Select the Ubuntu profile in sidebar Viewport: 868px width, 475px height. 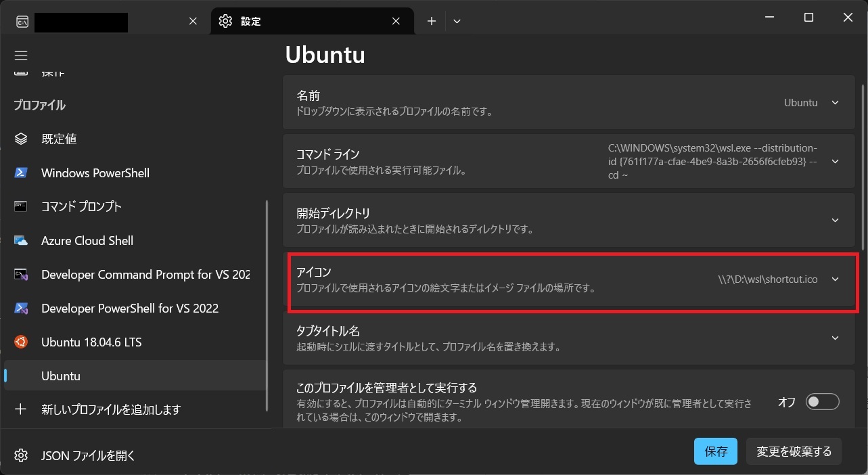coord(135,376)
